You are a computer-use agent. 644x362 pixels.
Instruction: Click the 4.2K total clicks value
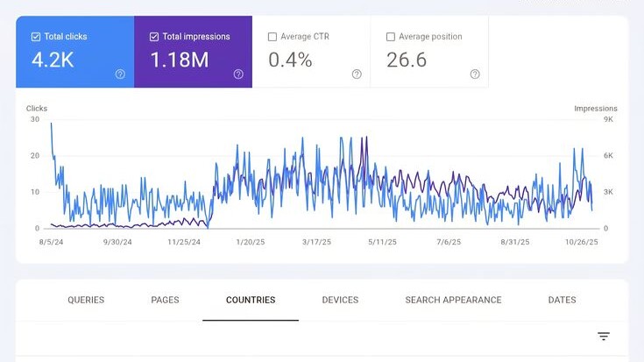(x=53, y=60)
